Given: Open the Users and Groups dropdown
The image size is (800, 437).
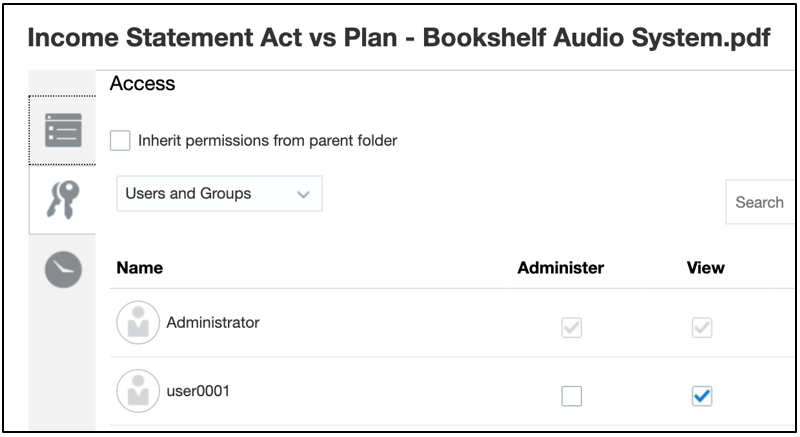Looking at the screenshot, I should [219, 194].
